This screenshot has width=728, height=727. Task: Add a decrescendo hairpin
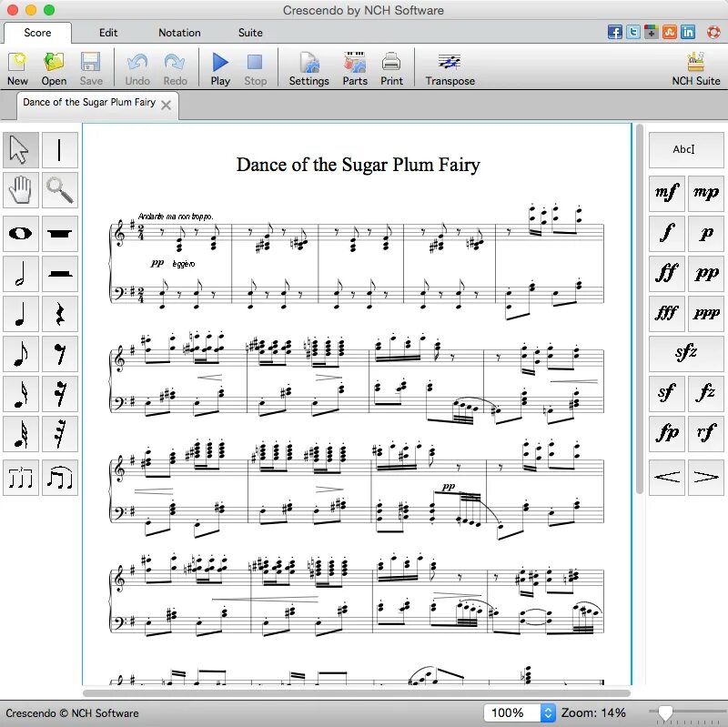click(x=706, y=478)
